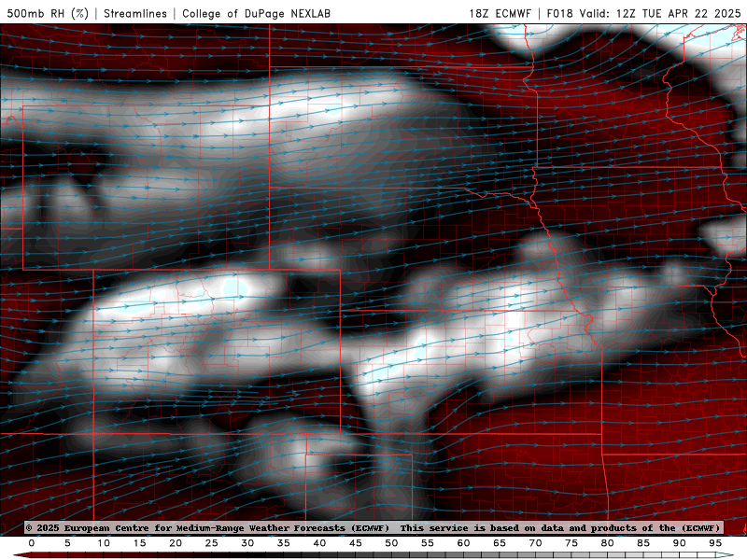Click the 75 value on the color scale
747x560 pixels.
click(x=571, y=543)
